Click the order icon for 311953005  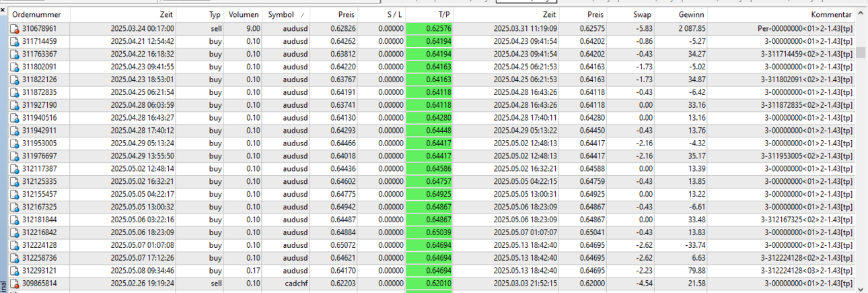point(14,143)
